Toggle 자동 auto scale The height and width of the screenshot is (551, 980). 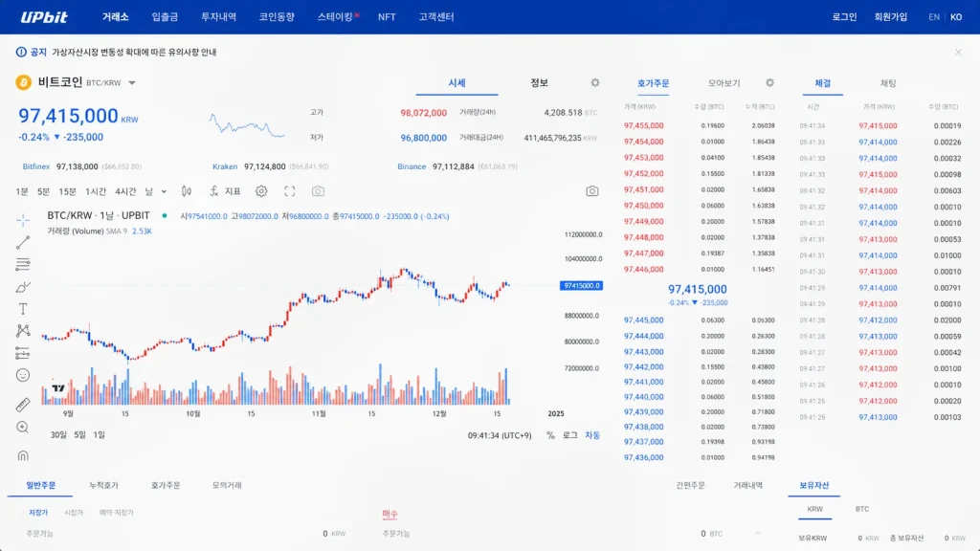[592, 435]
